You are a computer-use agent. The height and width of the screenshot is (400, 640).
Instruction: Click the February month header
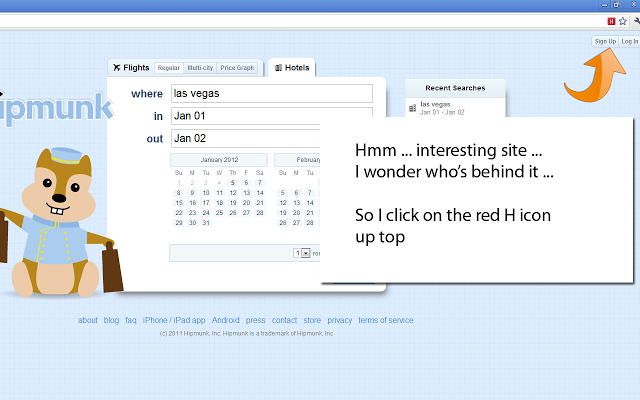pyautogui.click(x=298, y=160)
